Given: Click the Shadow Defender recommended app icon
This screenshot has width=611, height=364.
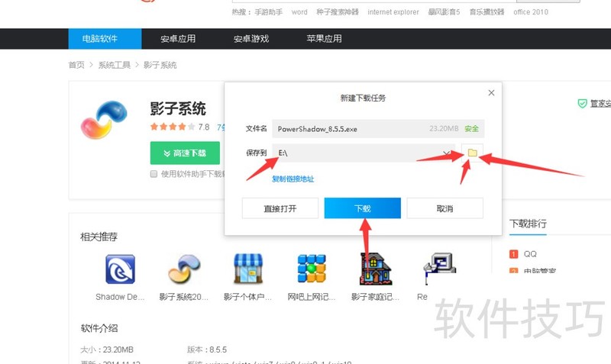Looking at the screenshot, I should [x=120, y=269].
